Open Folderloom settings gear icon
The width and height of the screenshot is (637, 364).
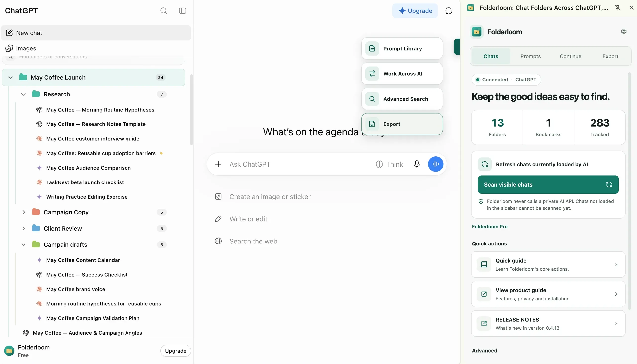pos(624,32)
